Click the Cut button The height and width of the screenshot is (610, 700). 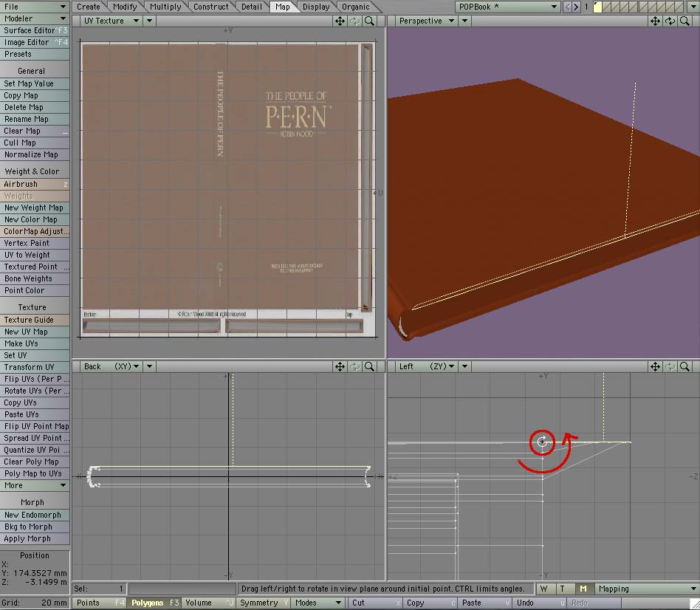(375, 603)
